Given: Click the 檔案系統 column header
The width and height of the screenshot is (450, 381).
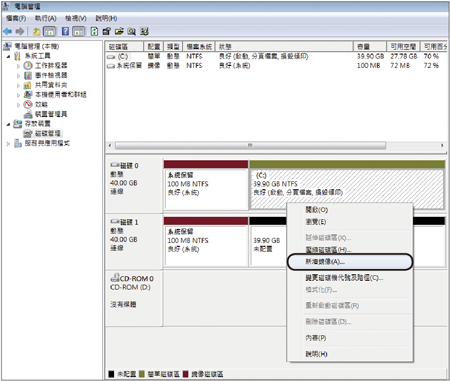Looking at the screenshot, I should (199, 47).
